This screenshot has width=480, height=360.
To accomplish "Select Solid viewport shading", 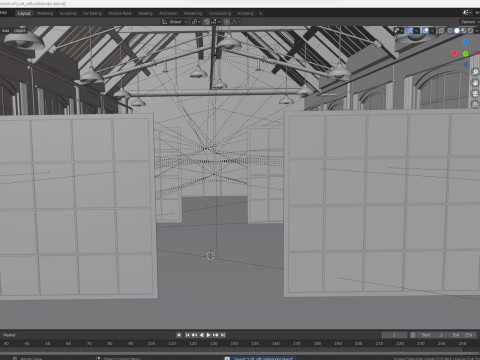I will click(x=457, y=31).
